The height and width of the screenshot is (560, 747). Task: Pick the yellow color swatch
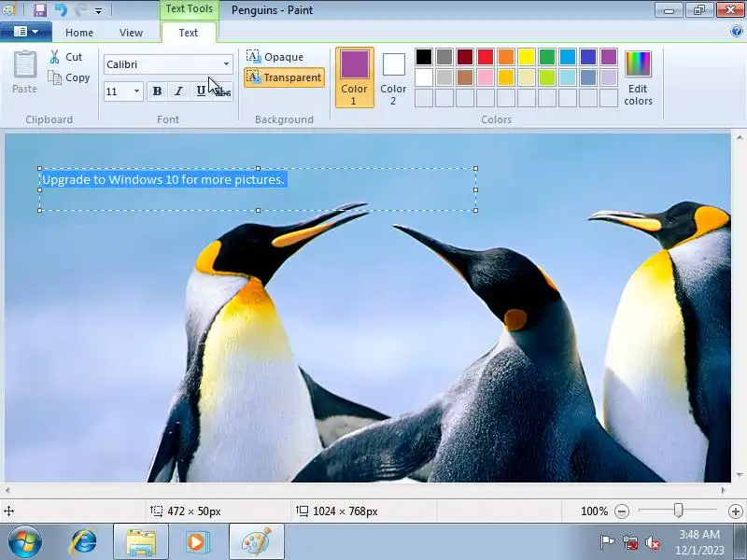pyautogui.click(x=527, y=57)
